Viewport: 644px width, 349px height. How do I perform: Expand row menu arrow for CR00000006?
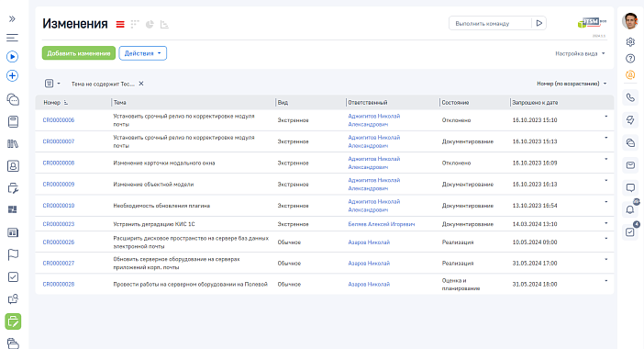[x=605, y=117]
